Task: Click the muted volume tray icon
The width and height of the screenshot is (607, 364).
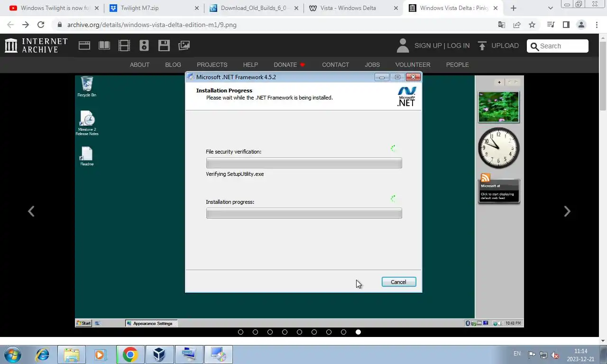Action: coord(555,355)
